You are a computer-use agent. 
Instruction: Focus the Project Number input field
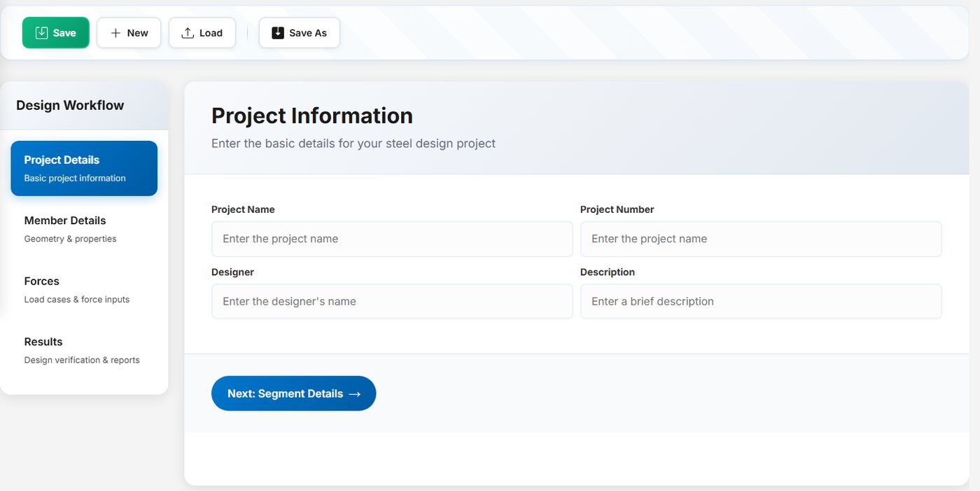[x=761, y=239]
